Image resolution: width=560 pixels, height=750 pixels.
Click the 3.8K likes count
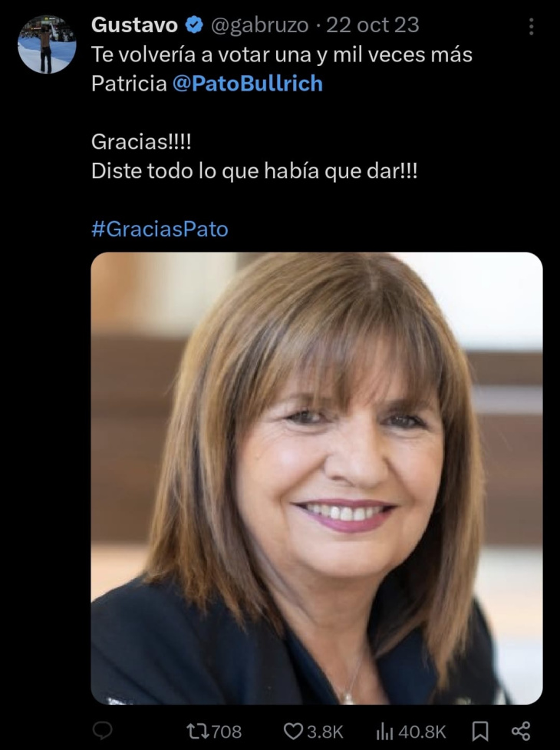click(324, 732)
